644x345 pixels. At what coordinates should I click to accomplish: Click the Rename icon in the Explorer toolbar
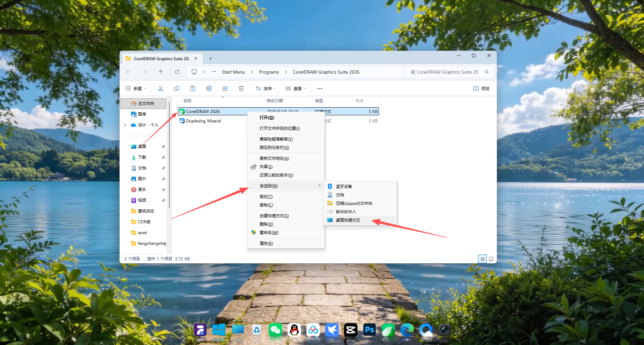[209, 88]
